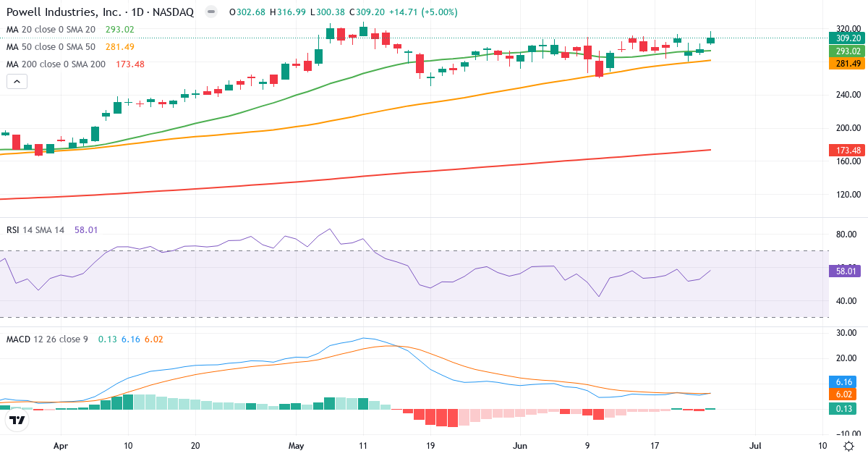Screen dimensions: 868x456
Task: Click the 120.00 price axis level
Action: point(848,195)
